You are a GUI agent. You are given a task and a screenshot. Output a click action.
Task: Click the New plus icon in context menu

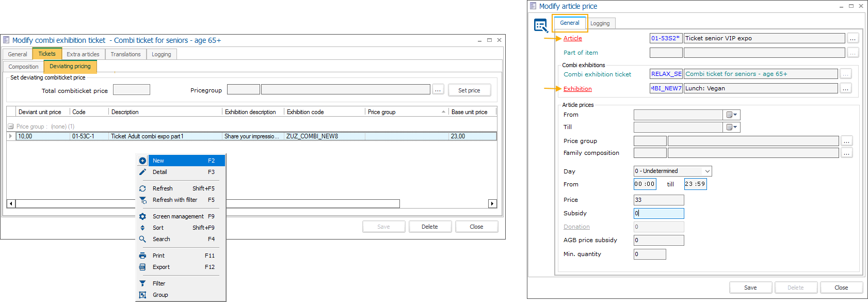142,161
